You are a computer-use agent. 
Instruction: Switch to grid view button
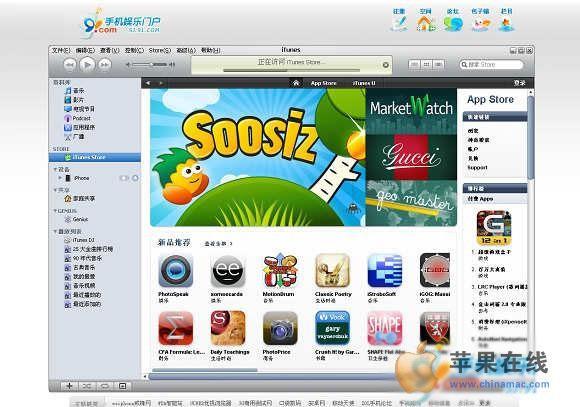pyautogui.click(x=426, y=64)
